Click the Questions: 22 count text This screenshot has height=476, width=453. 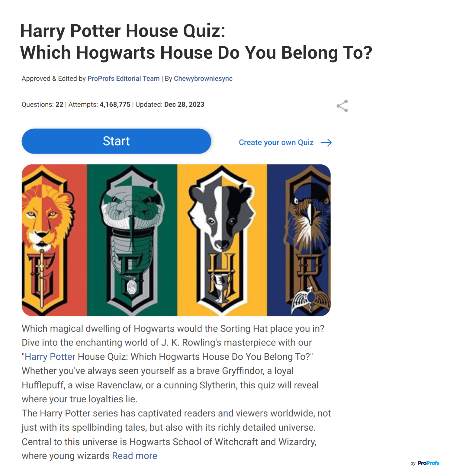(43, 105)
